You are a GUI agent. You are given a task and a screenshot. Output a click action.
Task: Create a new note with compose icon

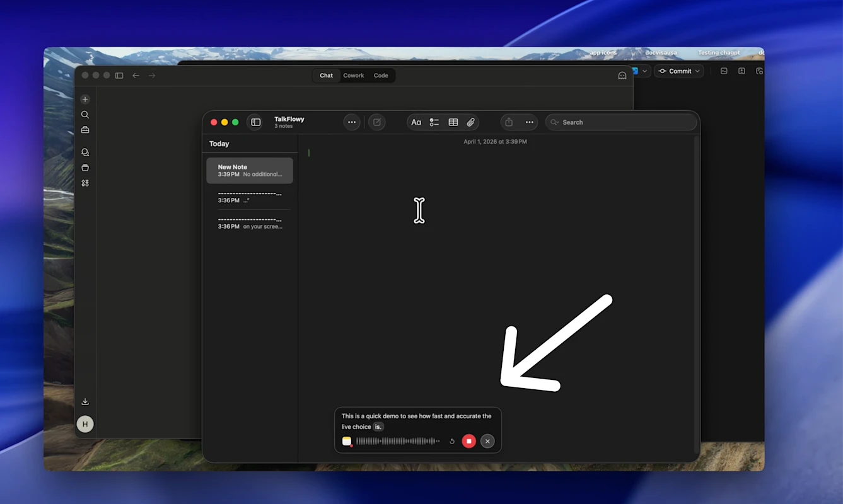377,122
